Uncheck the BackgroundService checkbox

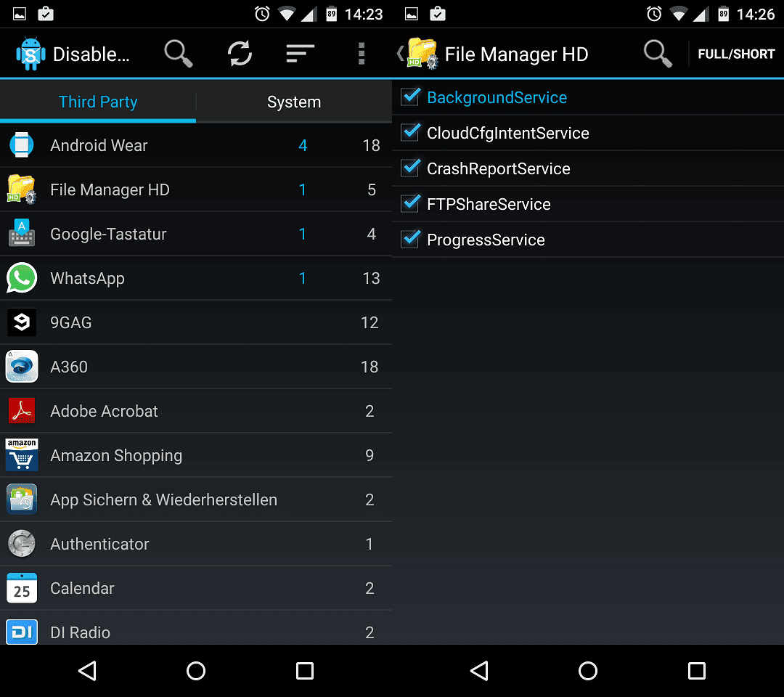pyautogui.click(x=410, y=97)
